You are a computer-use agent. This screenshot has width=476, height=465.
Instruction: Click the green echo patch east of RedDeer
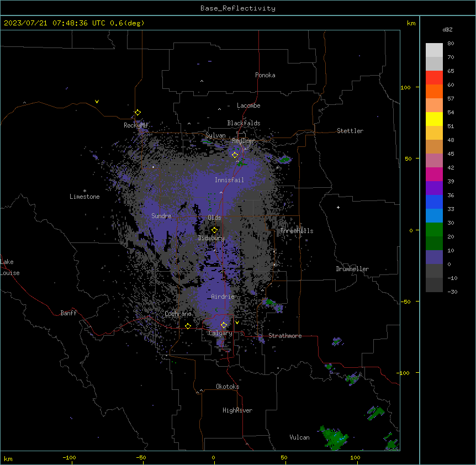pos(285,158)
